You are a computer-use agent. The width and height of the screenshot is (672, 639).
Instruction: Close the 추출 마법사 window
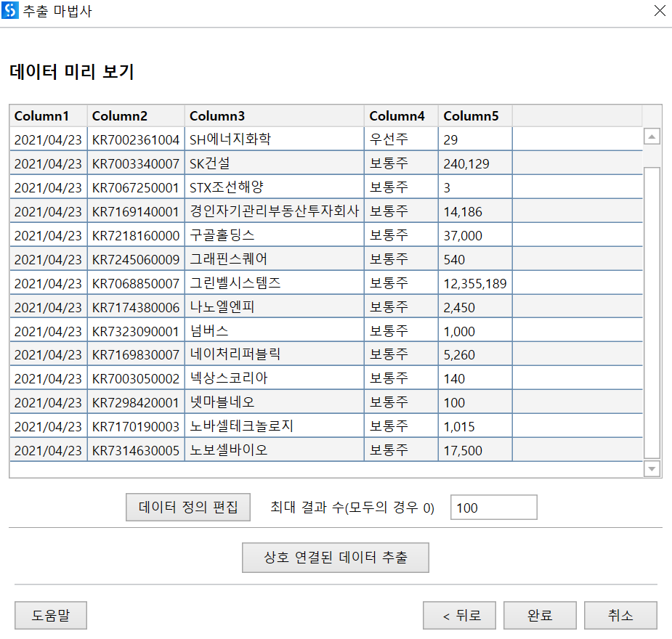tap(660, 11)
